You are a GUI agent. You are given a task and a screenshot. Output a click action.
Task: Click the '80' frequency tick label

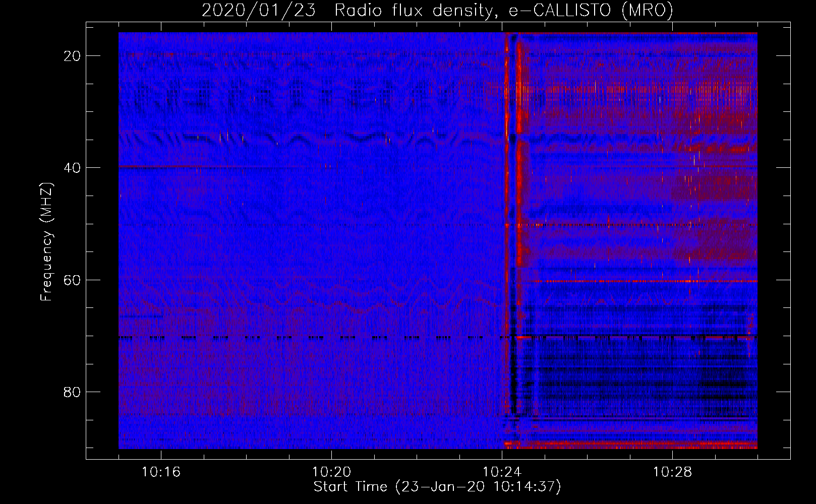click(x=73, y=392)
